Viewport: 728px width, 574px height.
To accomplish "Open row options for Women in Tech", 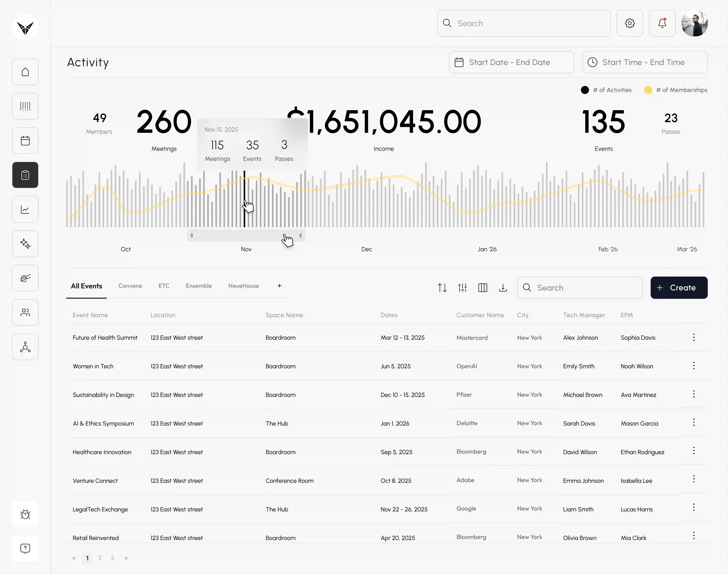I will pyautogui.click(x=694, y=366).
